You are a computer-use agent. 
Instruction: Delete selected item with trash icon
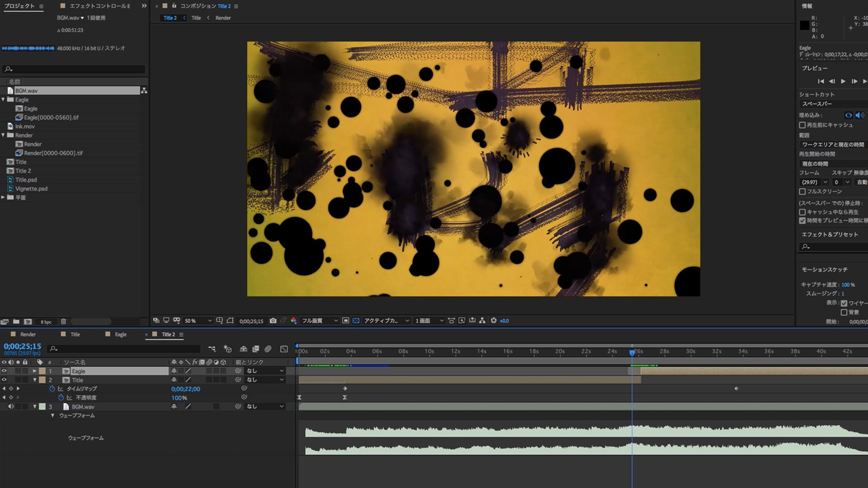tap(63, 322)
